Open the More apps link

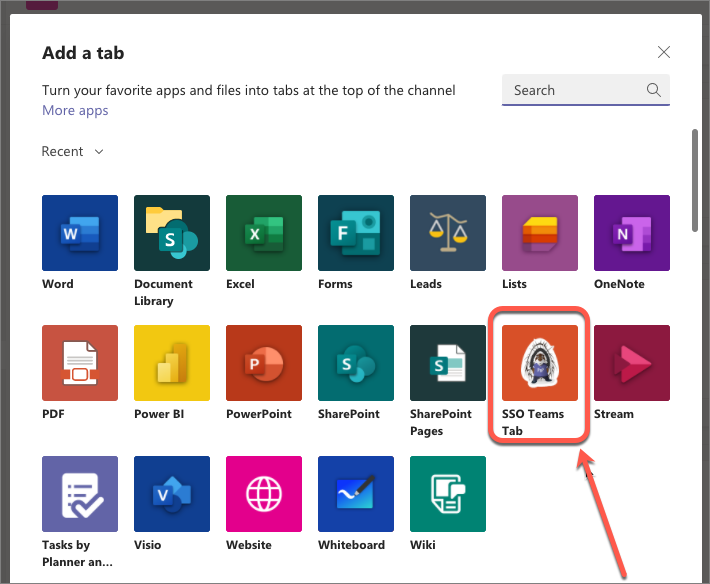tap(75, 110)
